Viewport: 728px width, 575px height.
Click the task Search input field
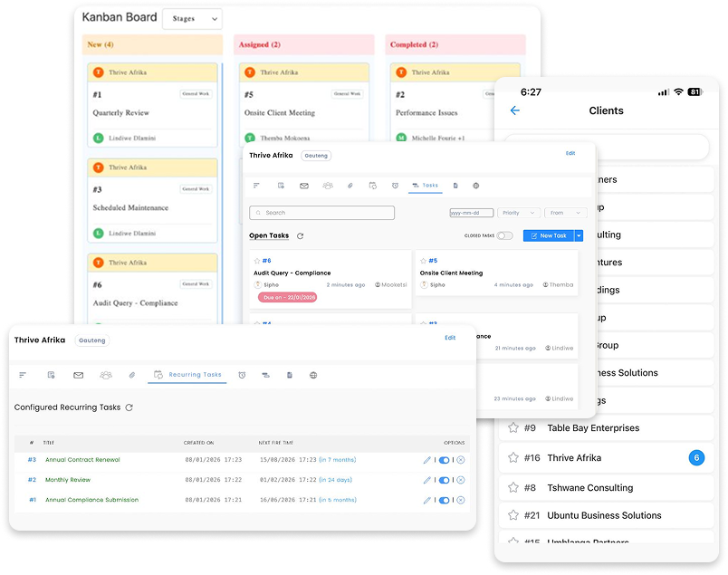click(x=322, y=213)
